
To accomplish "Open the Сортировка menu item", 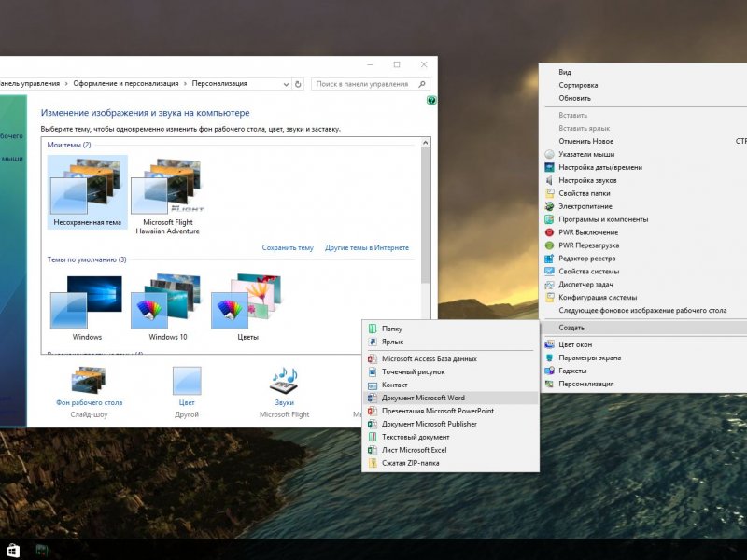I will pos(578,85).
